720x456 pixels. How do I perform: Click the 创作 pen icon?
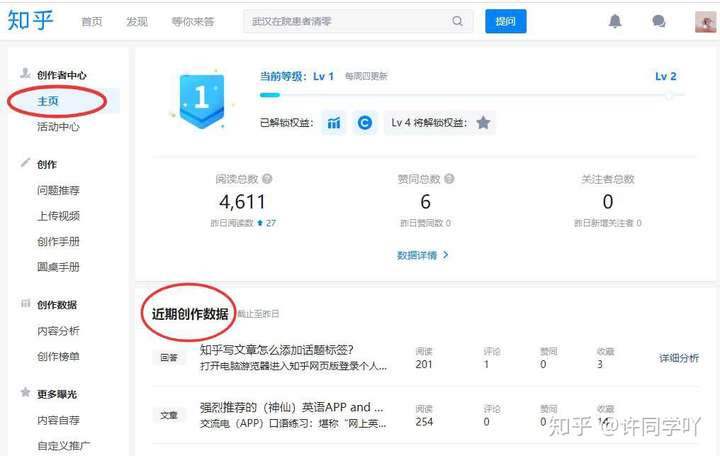[x=25, y=163]
